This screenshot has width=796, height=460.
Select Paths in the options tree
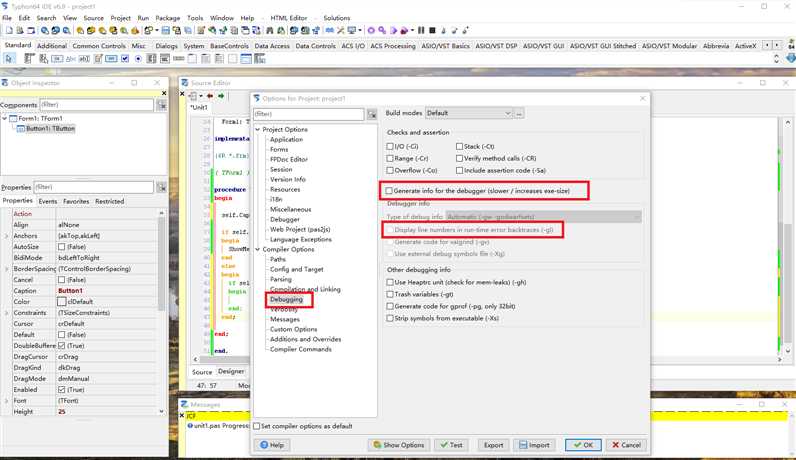[278, 259]
